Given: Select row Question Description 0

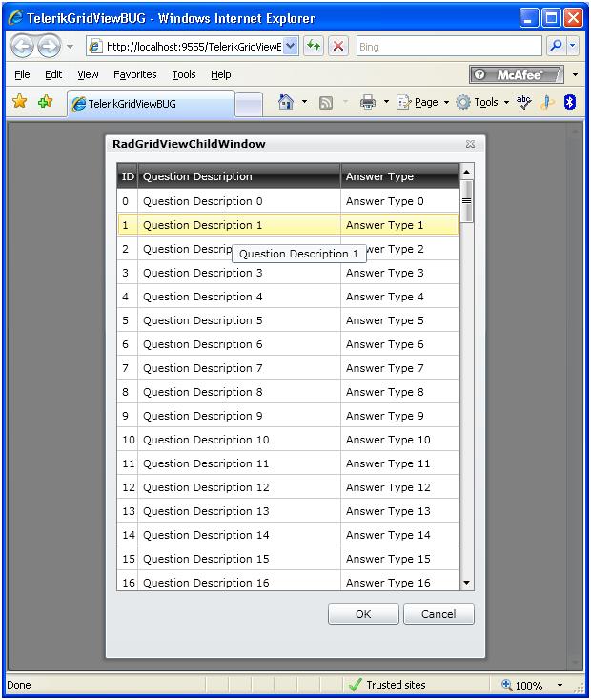Looking at the screenshot, I should [x=288, y=201].
